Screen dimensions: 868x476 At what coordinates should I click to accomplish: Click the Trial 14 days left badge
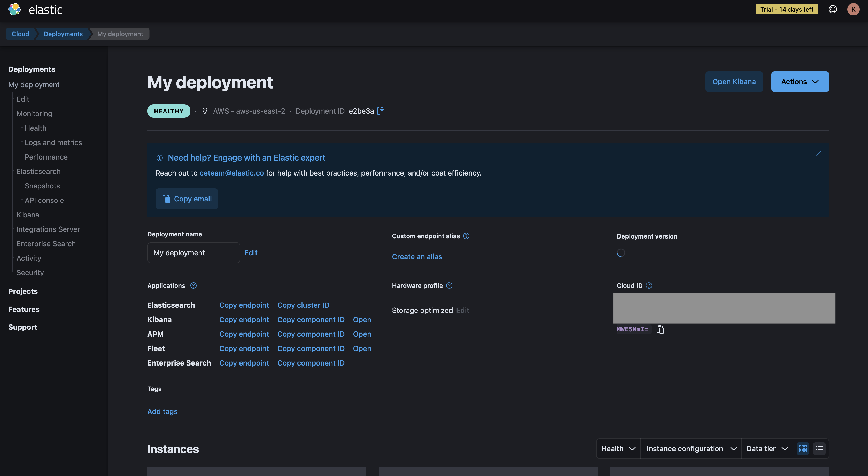(x=787, y=10)
